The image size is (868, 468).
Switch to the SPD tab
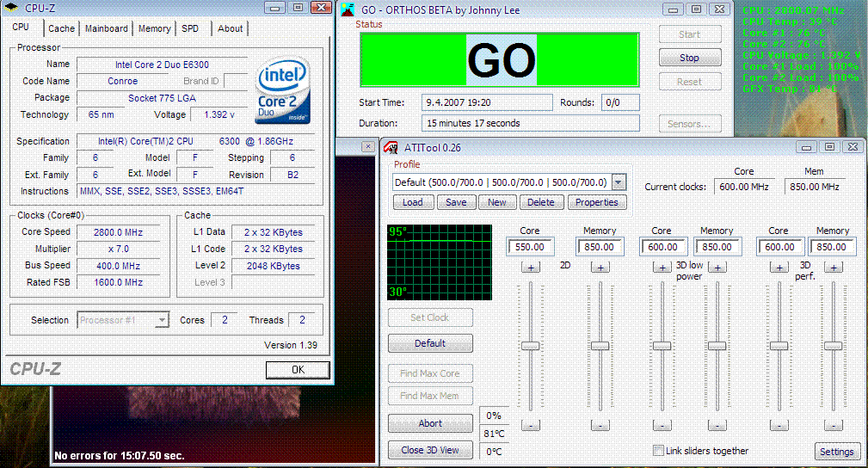(190, 28)
